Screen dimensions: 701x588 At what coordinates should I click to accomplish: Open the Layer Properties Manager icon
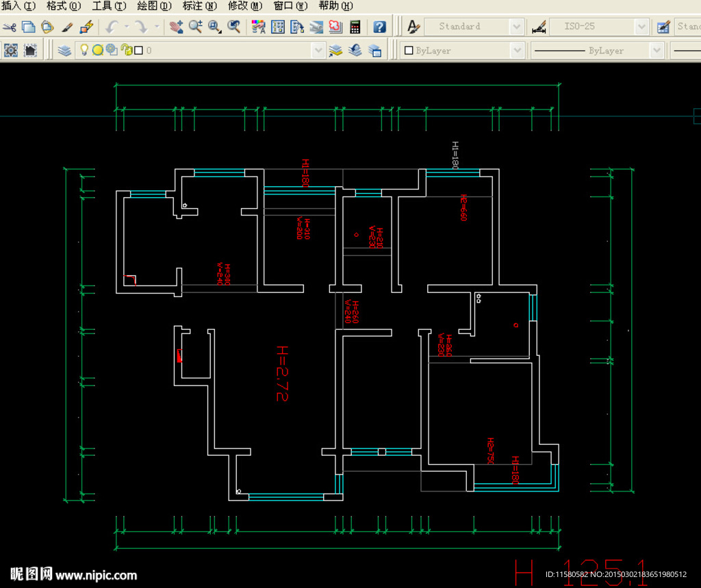click(64, 51)
